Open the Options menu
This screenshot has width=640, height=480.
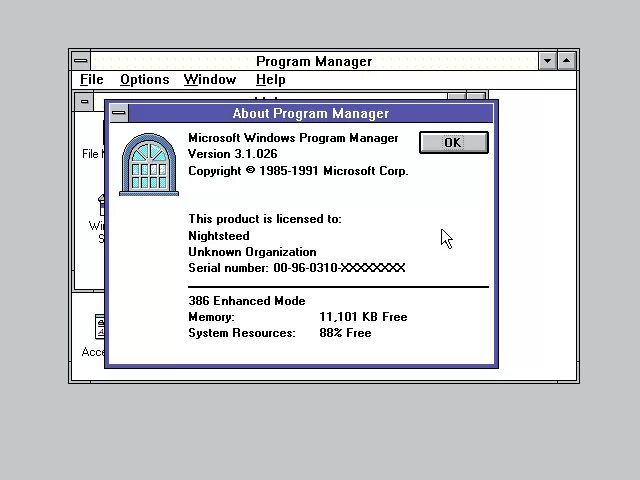pos(144,80)
